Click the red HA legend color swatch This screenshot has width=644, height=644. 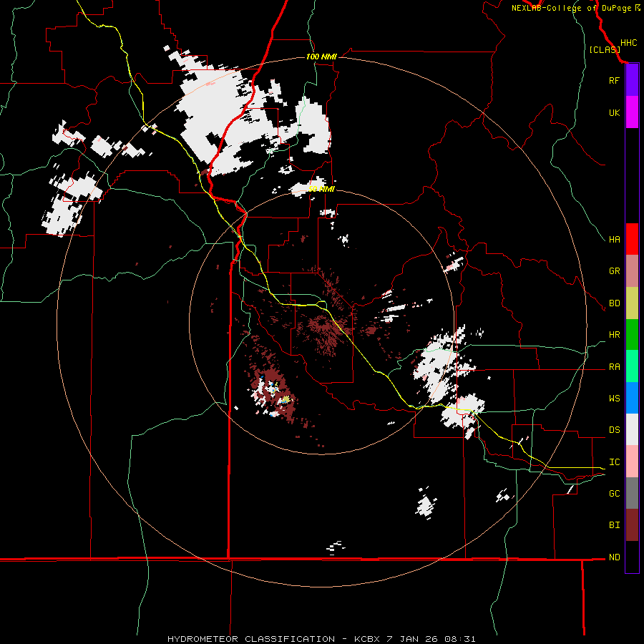[x=632, y=239]
